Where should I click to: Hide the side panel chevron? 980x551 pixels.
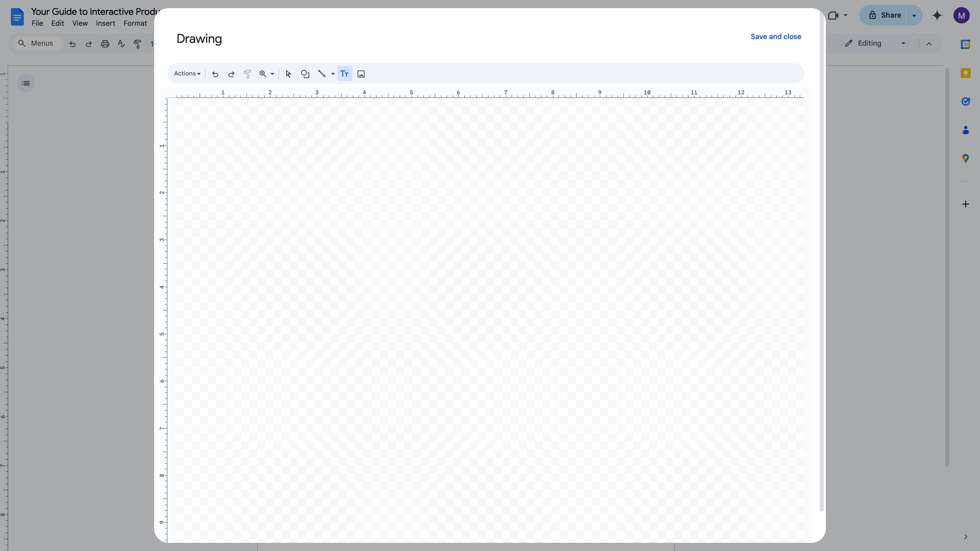click(x=965, y=536)
